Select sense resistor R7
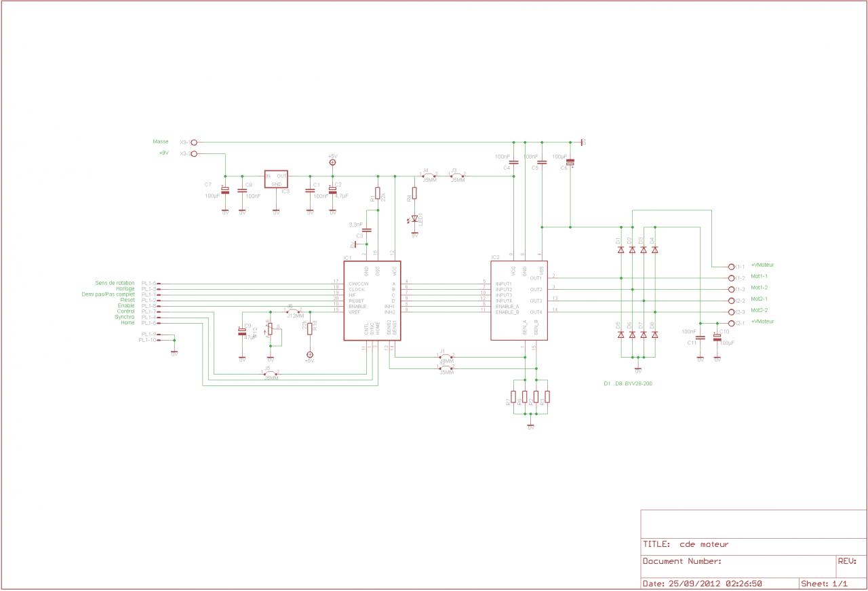Image resolution: width=868 pixels, height=591 pixels. pos(513,397)
